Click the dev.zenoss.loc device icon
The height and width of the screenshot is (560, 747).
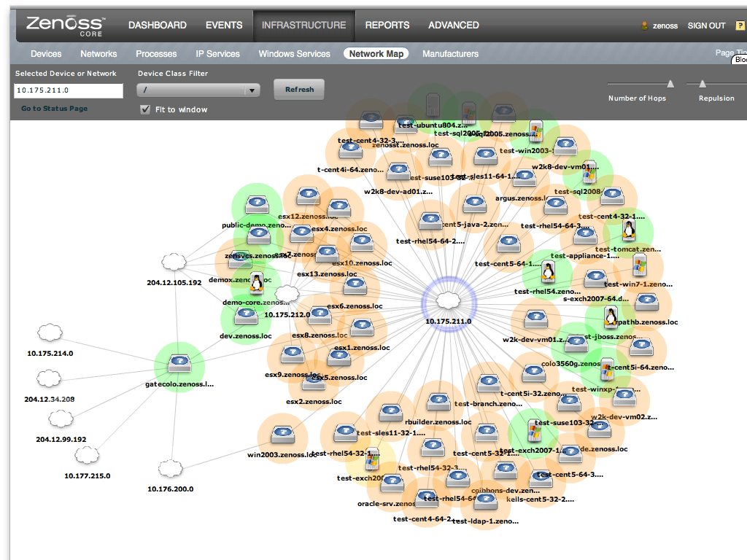(246, 316)
